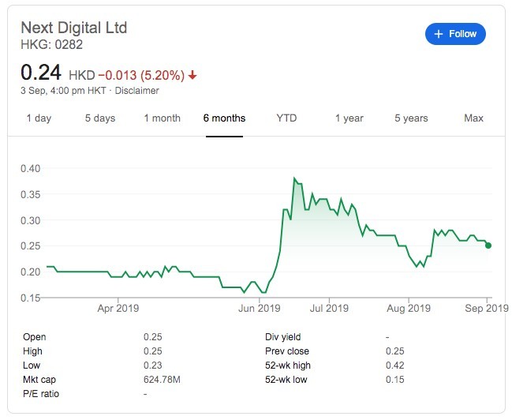This screenshot has width=512, height=420.
Task: Select the 1 day tab
Action: click(x=39, y=118)
